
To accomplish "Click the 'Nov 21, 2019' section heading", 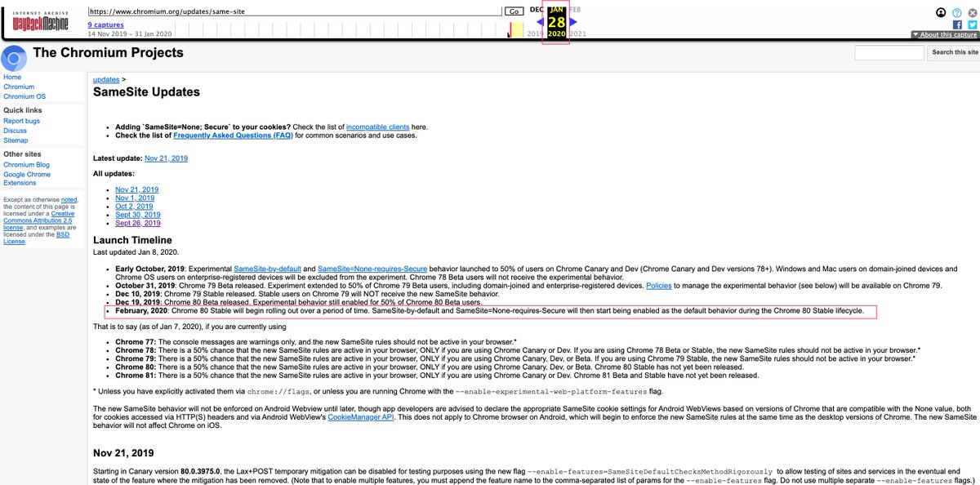I will pyautogui.click(x=123, y=452).
